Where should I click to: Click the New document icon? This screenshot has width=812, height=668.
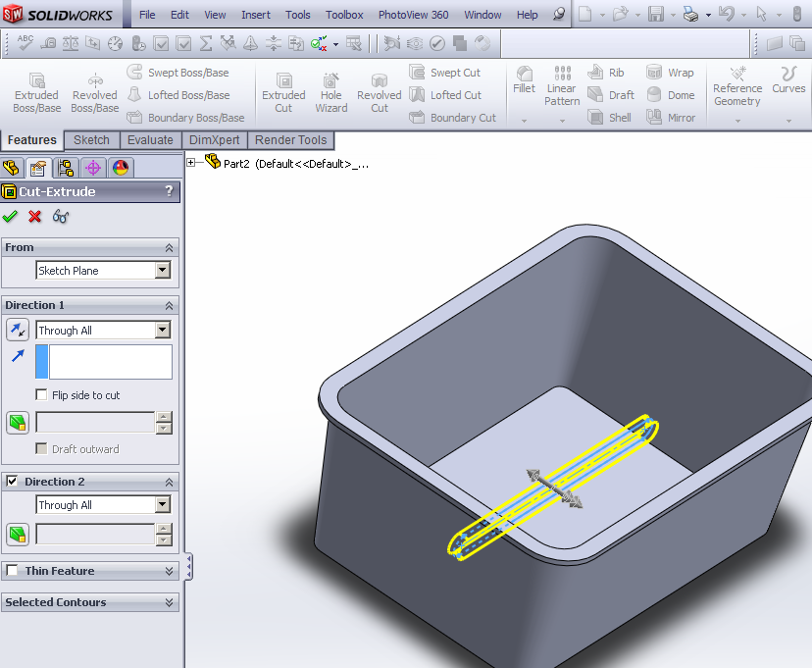click(585, 14)
